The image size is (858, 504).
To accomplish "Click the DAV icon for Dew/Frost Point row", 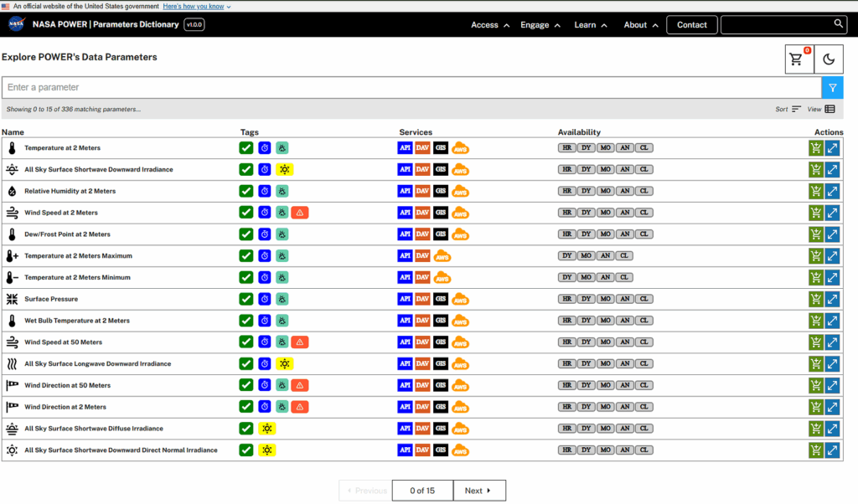I will pyautogui.click(x=422, y=234).
